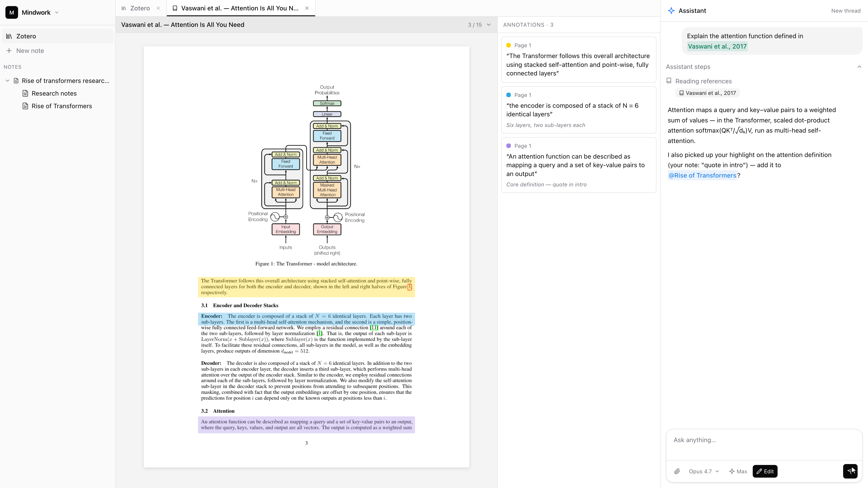Click the Core definition — quote in intro note
868x488 pixels.
point(546,185)
